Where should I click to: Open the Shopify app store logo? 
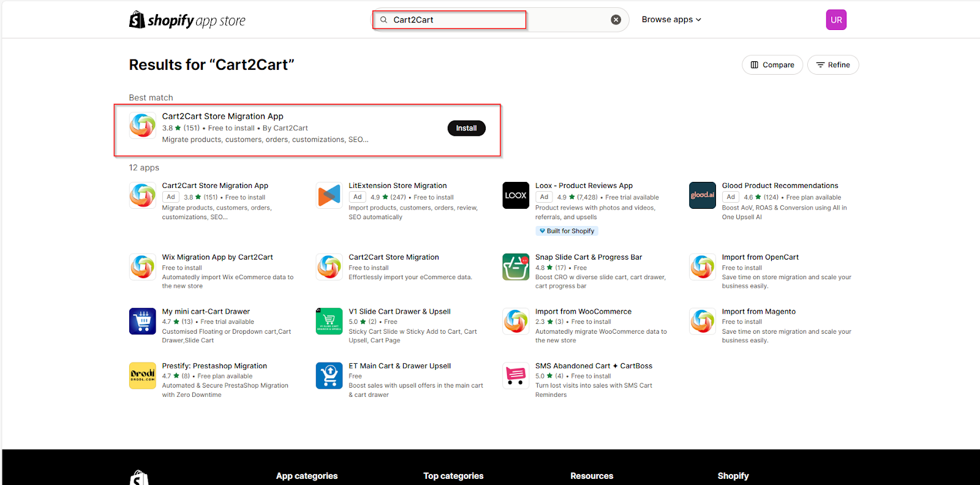187,20
